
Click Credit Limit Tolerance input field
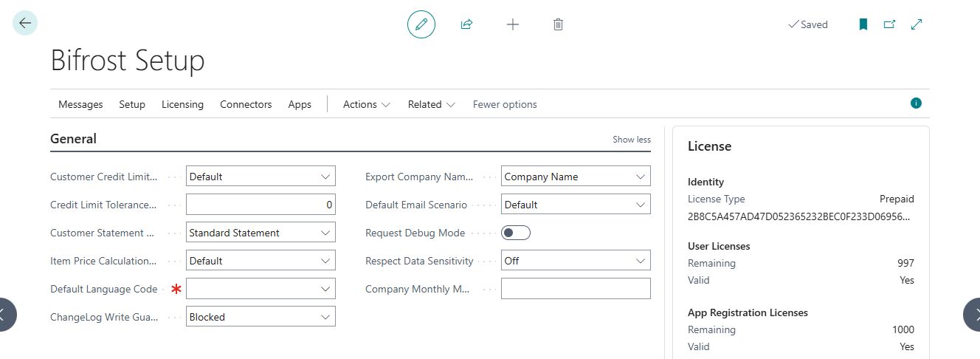point(260,205)
